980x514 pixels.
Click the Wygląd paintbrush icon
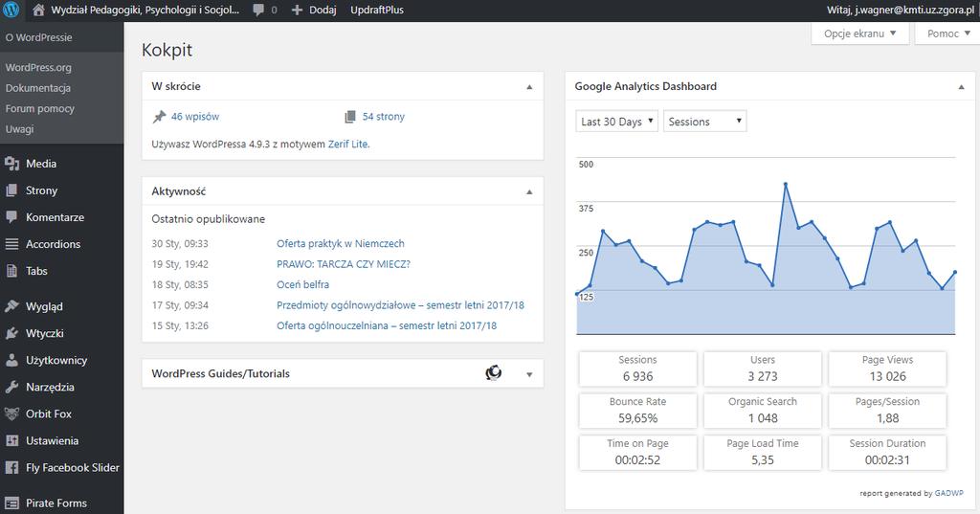pos(11,306)
